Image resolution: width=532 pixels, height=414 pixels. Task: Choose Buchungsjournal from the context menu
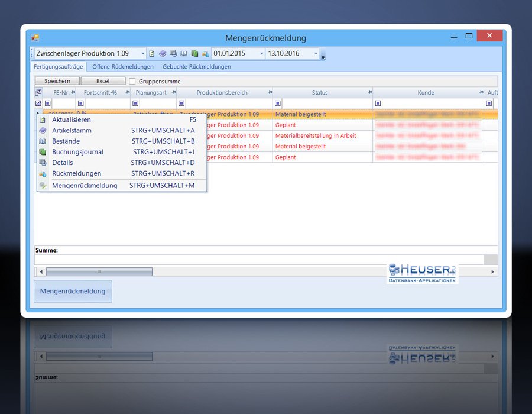tap(122, 152)
